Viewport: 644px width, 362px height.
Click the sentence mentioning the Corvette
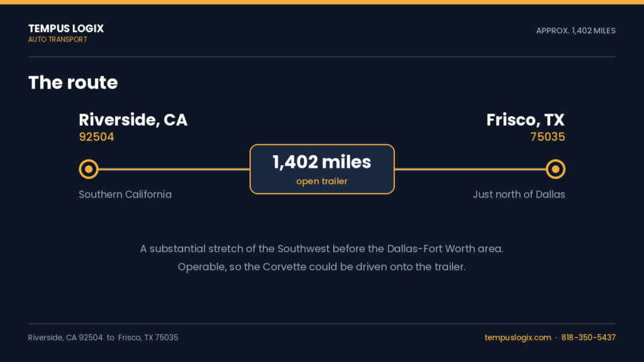coord(321,266)
